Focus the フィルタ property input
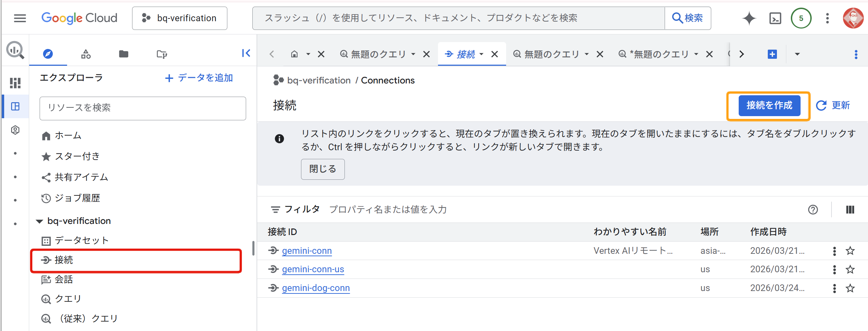The image size is (868, 331). pos(388,210)
